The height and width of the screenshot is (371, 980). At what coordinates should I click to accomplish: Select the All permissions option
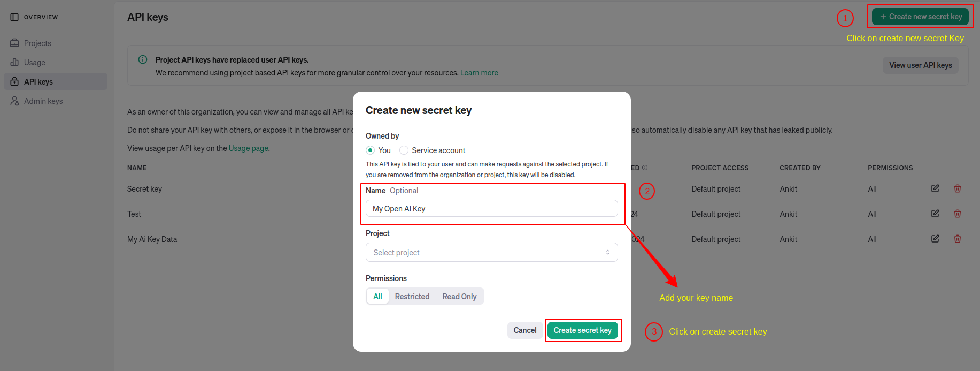[x=377, y=297]
